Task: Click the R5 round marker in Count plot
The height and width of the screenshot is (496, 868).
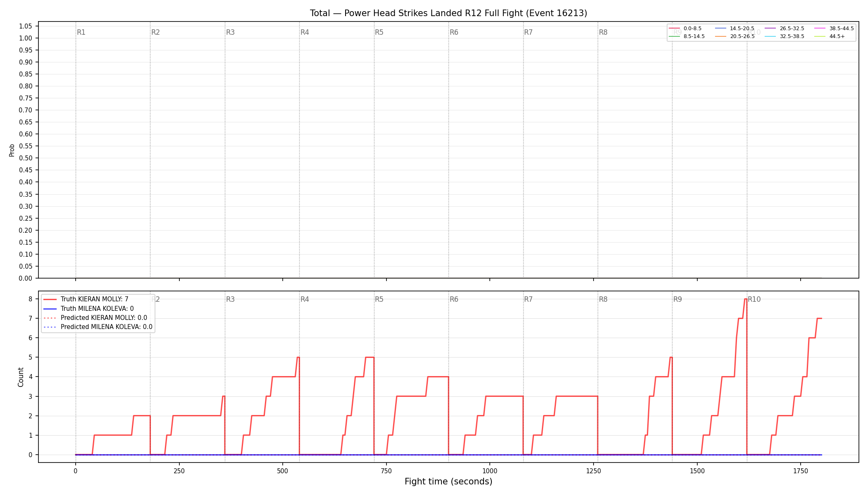Action: click(379, 299)
